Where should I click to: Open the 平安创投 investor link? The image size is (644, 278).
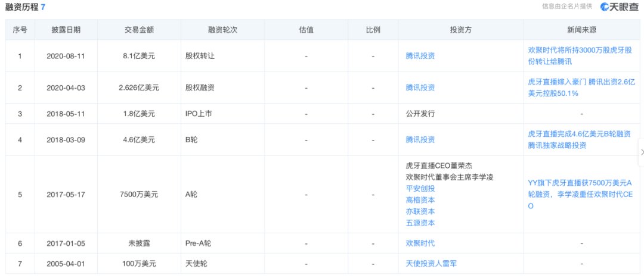[420, 189]
